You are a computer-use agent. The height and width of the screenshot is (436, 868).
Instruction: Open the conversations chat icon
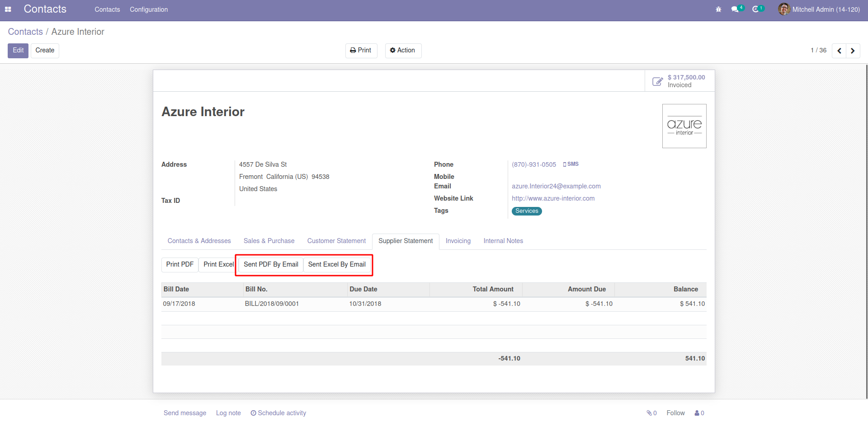(735, 9)
